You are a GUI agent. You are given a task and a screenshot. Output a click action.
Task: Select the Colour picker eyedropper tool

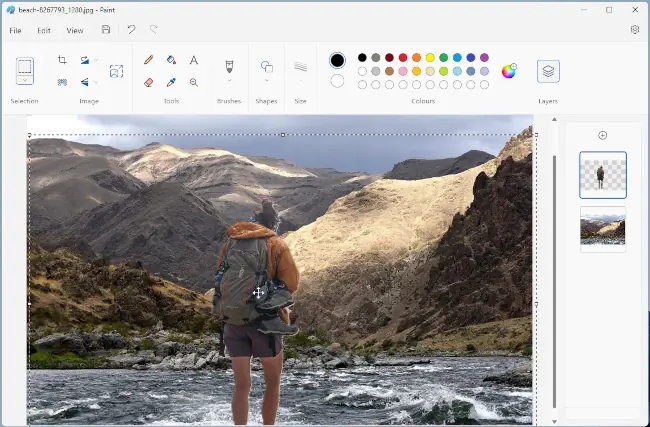point(171,82)
